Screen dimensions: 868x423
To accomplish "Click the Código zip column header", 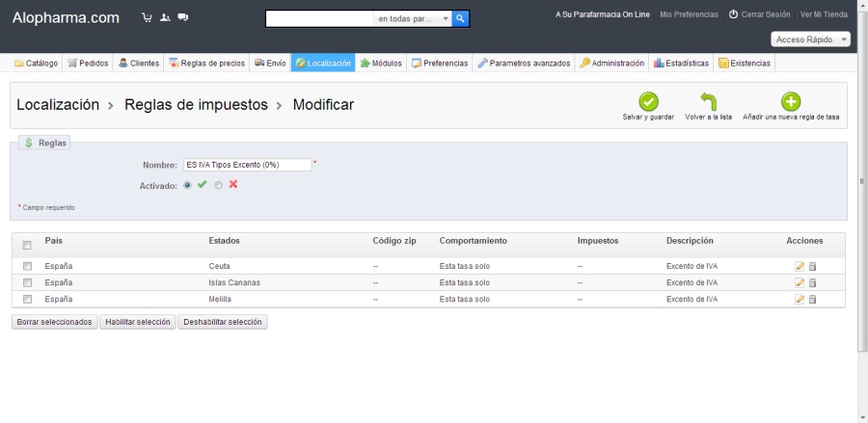I will pos(394,241).
